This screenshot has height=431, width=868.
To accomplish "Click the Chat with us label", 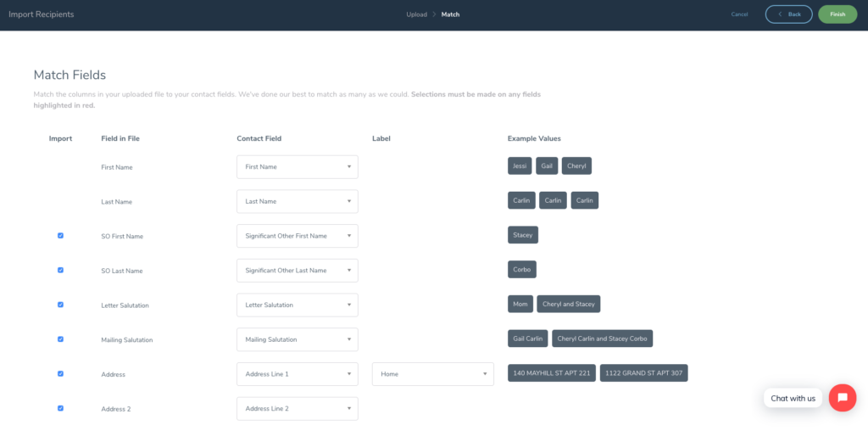I will (x=793, y=398).
